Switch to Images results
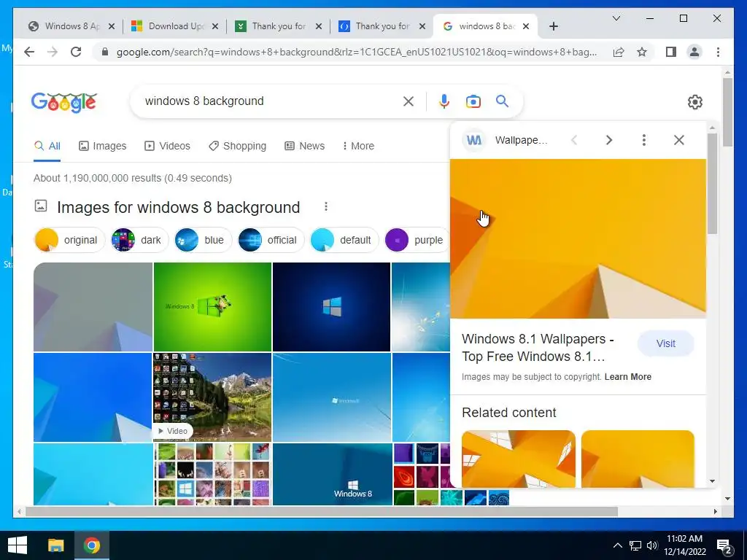Screen dimensions: 747x560 [102, 146]
